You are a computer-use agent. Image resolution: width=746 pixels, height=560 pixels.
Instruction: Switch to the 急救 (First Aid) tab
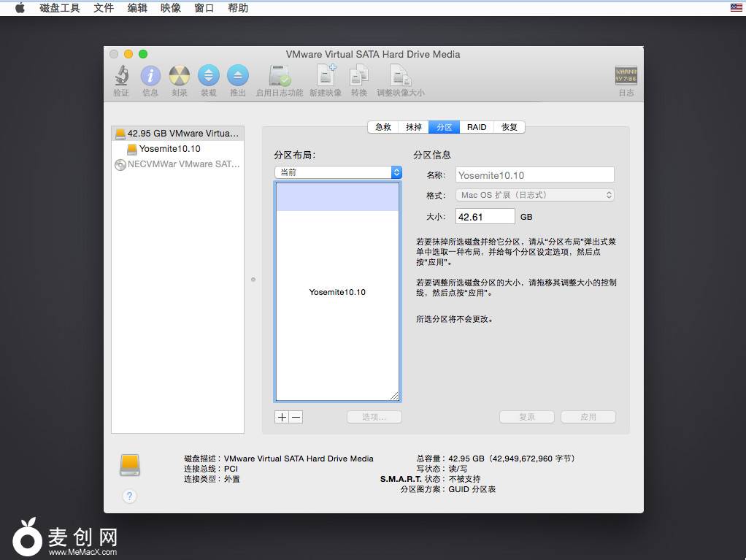(x=383, y=127)
